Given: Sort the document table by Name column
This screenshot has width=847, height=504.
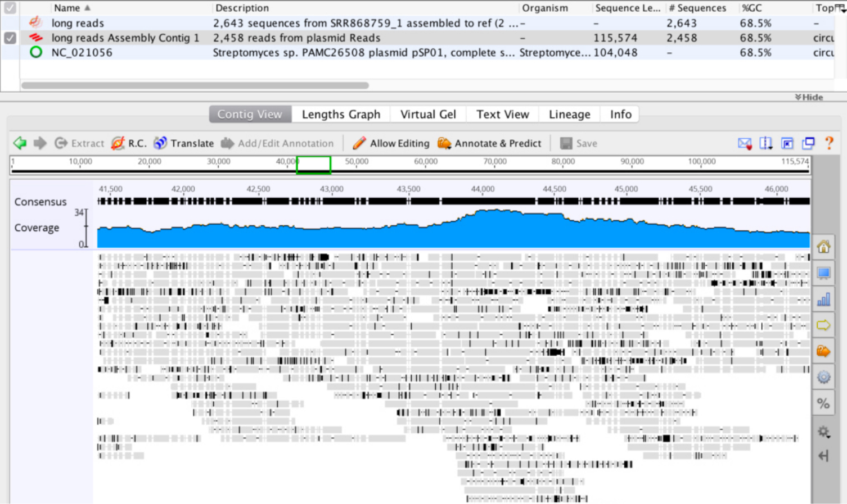Looking at the screenshot, I should (x=72, y=8).
